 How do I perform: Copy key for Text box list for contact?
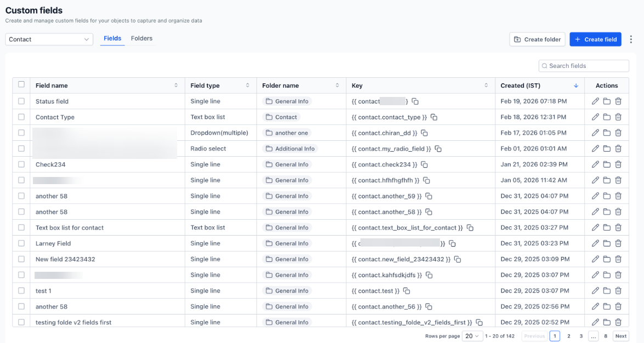pyautogui.click(x=470, y=228)
